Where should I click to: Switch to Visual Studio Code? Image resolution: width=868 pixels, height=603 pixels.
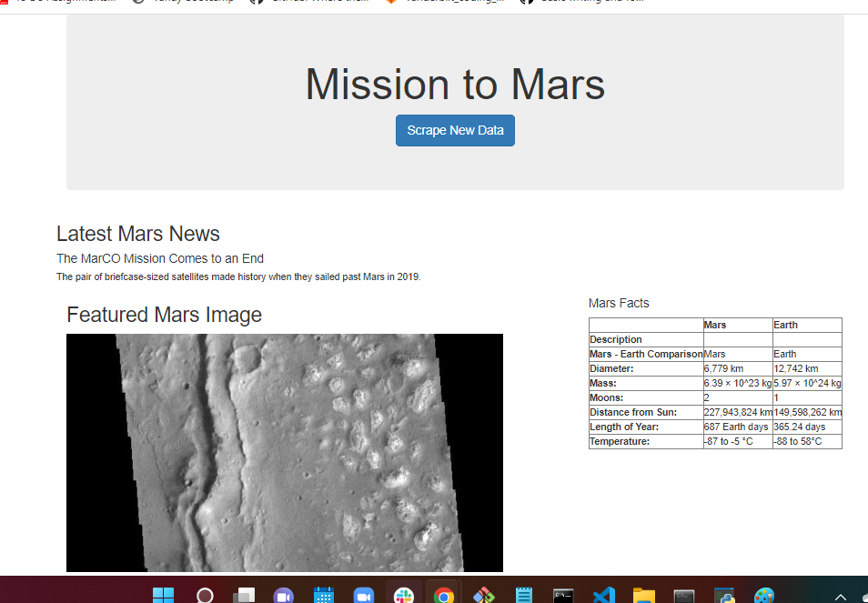pos(604,595)
